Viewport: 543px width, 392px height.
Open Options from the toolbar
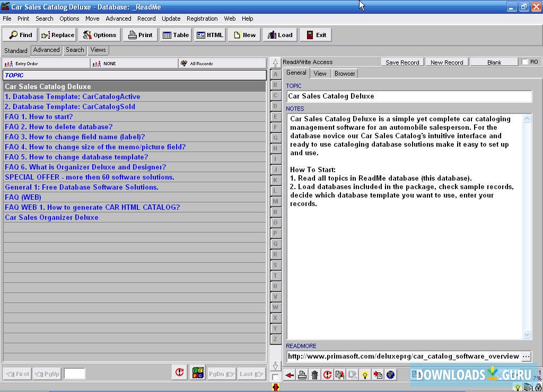99,35
